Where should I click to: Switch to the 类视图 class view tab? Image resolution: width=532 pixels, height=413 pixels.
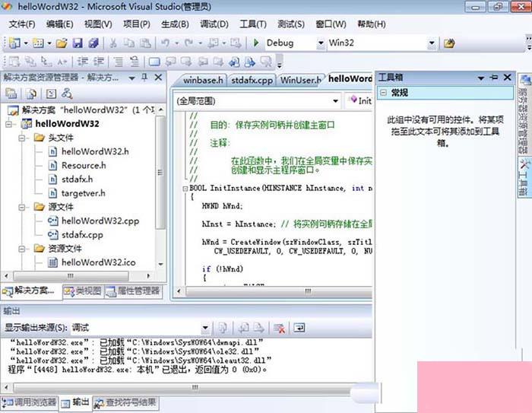point(83,291)
